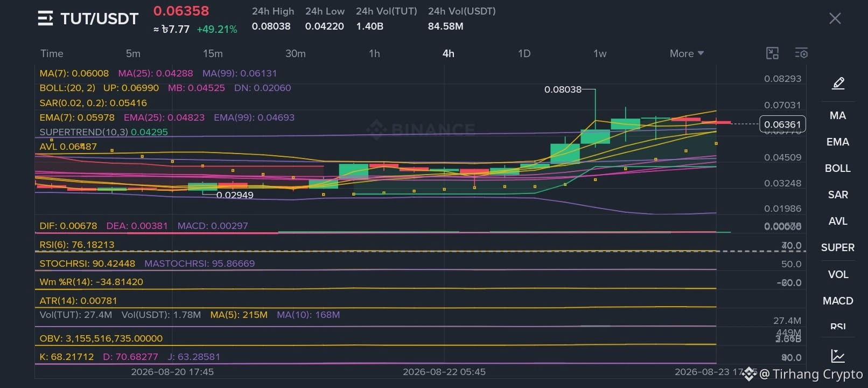Click the OBV legend value
This screenshot has height=388, width=868.
click(101, 338)
